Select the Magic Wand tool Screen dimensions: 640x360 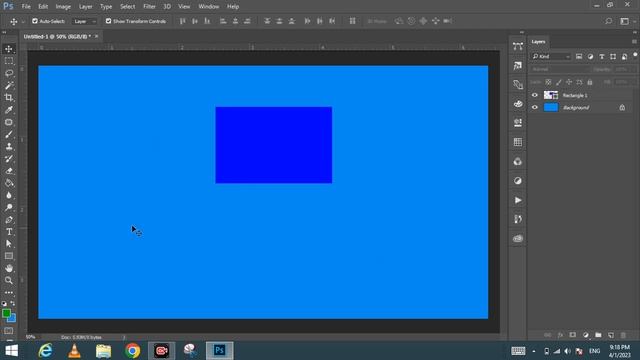tap(9, 85)
